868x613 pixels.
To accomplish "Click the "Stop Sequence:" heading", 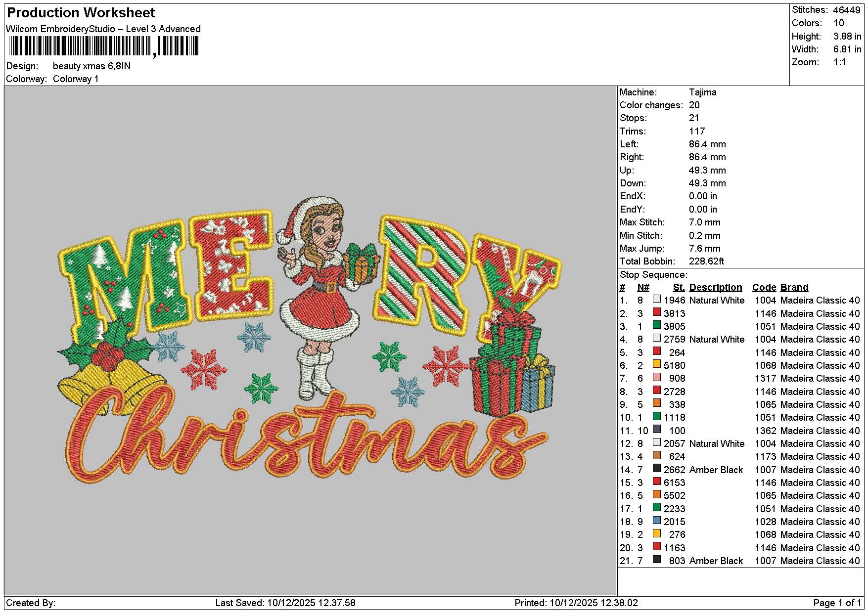I will 653,275.
